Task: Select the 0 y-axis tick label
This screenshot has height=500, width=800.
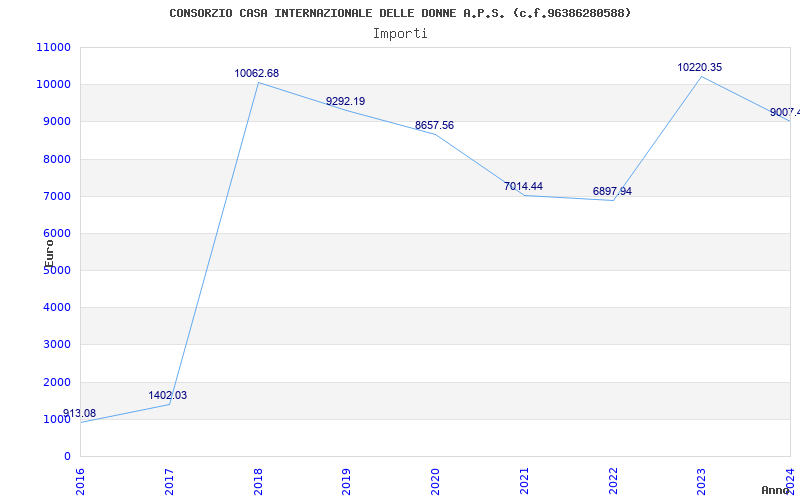Action: click(x=67, y=457)
